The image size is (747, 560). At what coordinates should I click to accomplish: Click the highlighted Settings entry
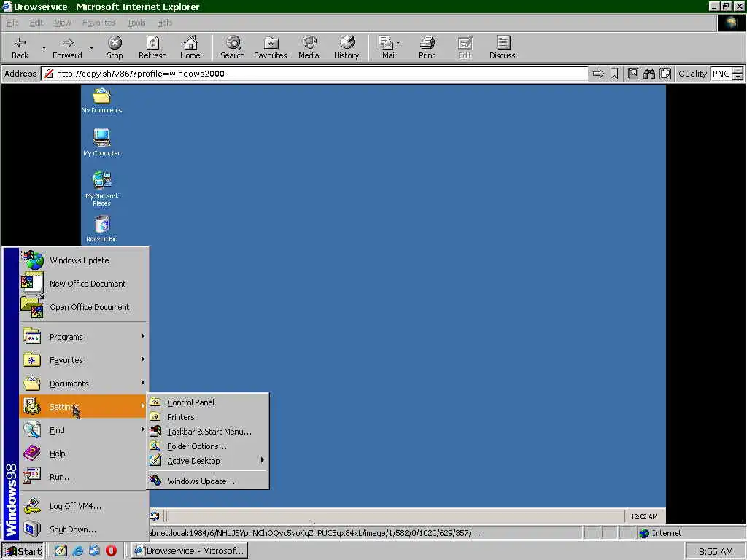click(84, 407)
